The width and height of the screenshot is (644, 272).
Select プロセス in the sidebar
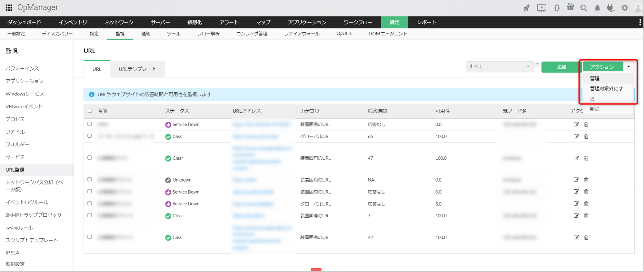pyautogui.click(x=15, y=119)
